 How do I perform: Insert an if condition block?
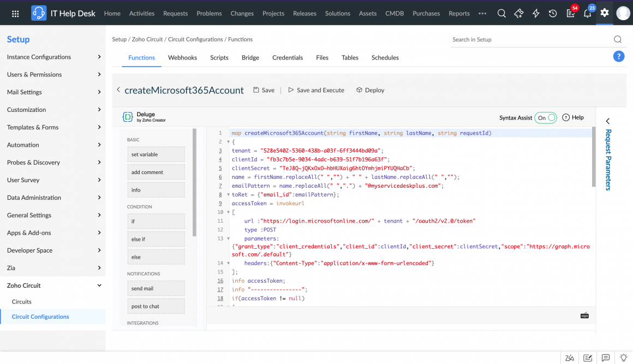(x=156, y=220)
